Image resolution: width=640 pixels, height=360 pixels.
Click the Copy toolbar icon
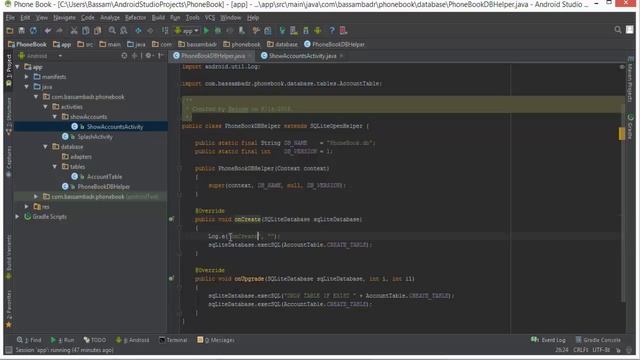(x=85, y=31)
